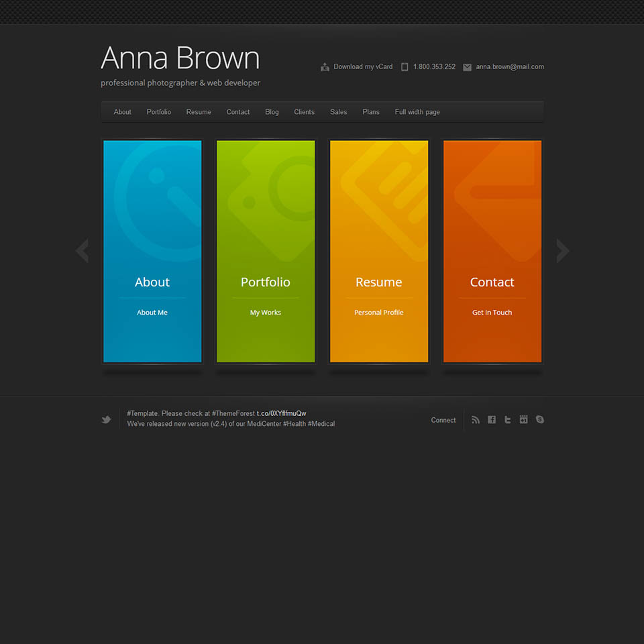This screenshot has width=644, height=644.
Task: Select Clients in the navigation bar
Action: [x=304, y=112]
